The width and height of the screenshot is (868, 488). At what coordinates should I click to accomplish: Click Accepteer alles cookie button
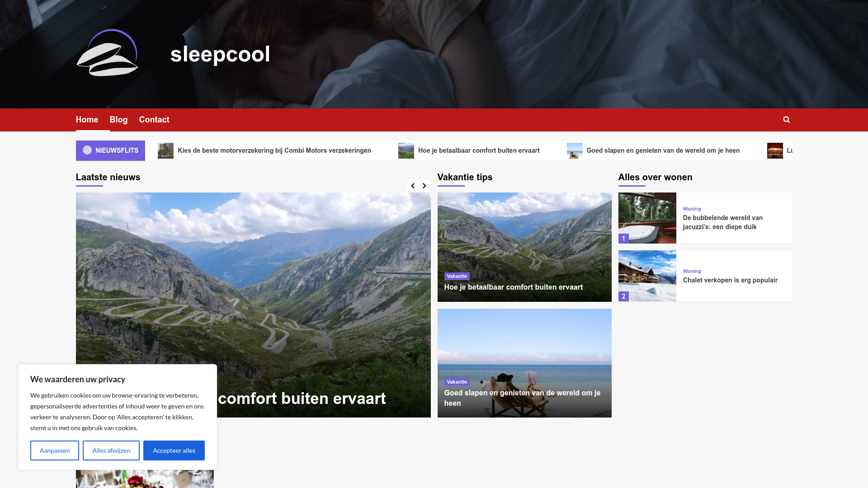(x=174, y=450)
